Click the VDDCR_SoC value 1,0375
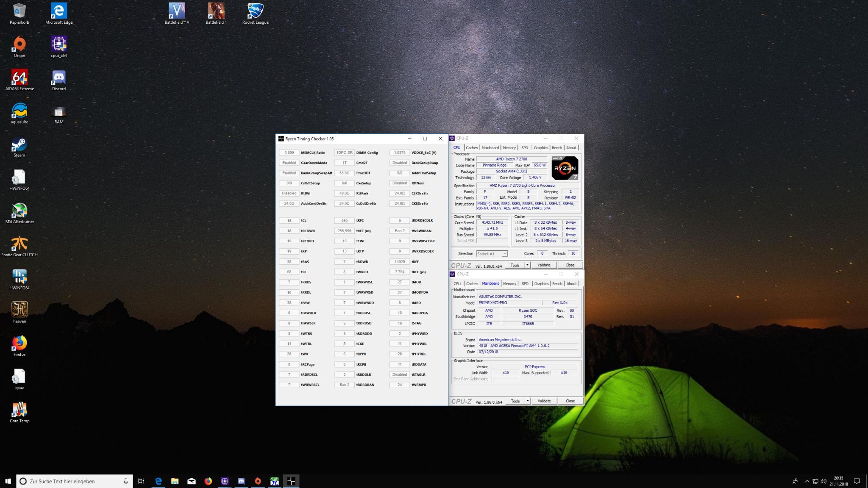The height and width of the screenshot is (488, 868). pyautogui.click(x=399, y=152)
